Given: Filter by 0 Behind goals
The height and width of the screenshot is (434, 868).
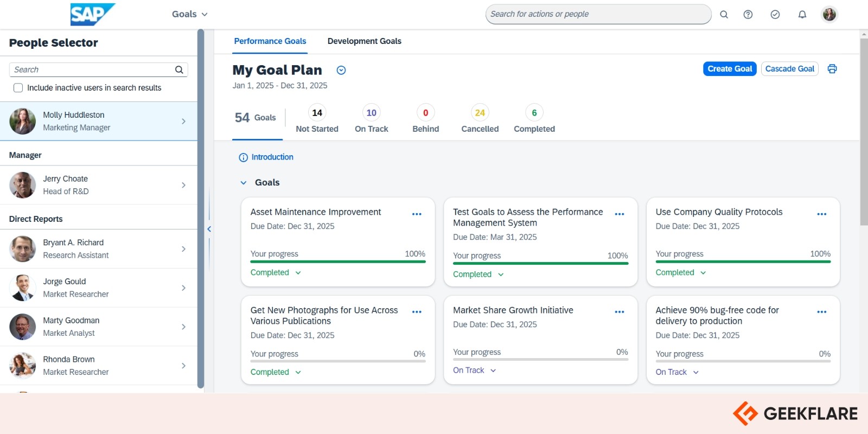Looking at the screenshot, I should point(426,119).
